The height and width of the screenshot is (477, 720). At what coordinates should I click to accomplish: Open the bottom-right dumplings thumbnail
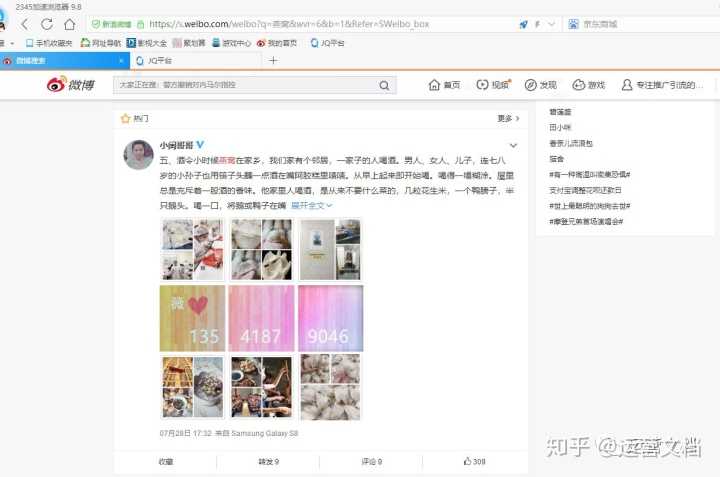point(330,387)
